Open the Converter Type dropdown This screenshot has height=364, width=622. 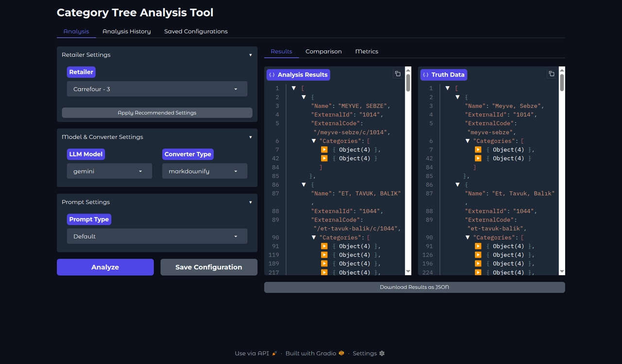204,171
